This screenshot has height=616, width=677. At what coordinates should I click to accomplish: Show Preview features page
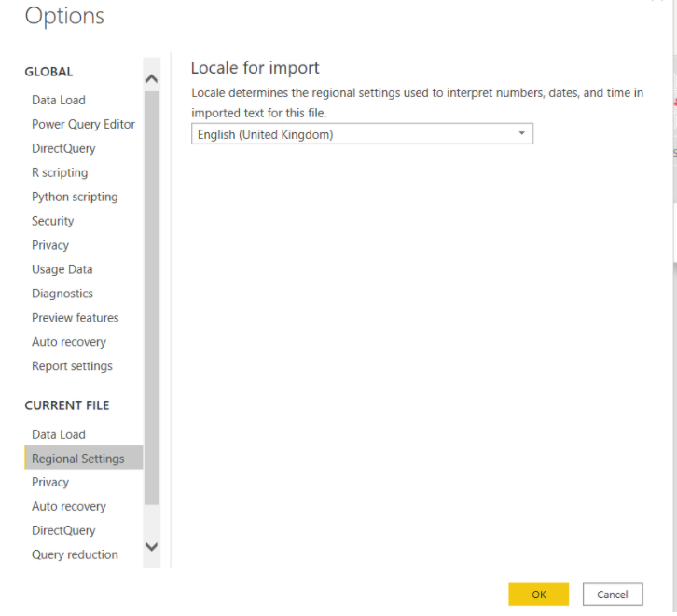(76, 318)
